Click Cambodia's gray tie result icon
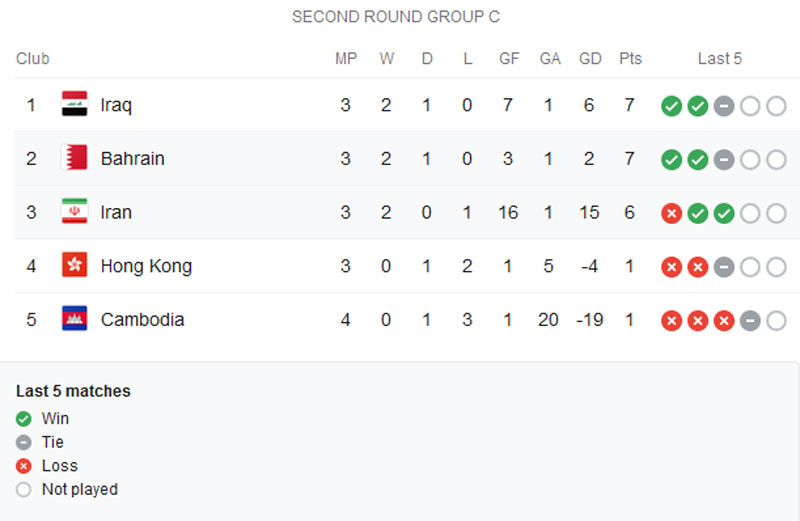This screenshot has height=521, width=800. coord(750,321)
